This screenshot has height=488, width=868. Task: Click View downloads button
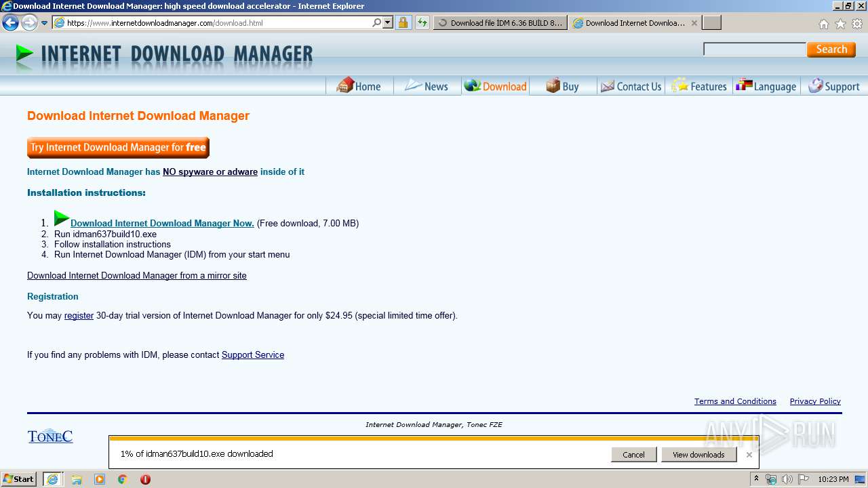pos(698,455)
